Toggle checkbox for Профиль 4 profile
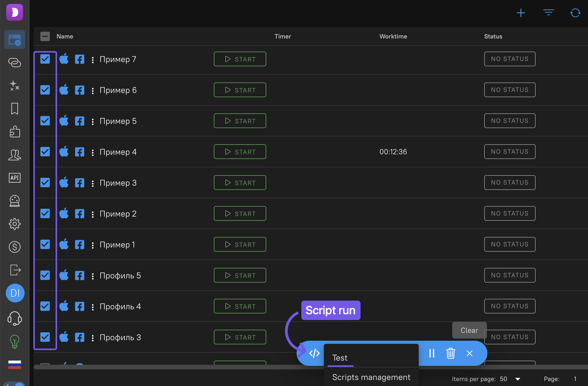Screen dimensions: 588x386 pyautogui.click(x=45, y=306)
